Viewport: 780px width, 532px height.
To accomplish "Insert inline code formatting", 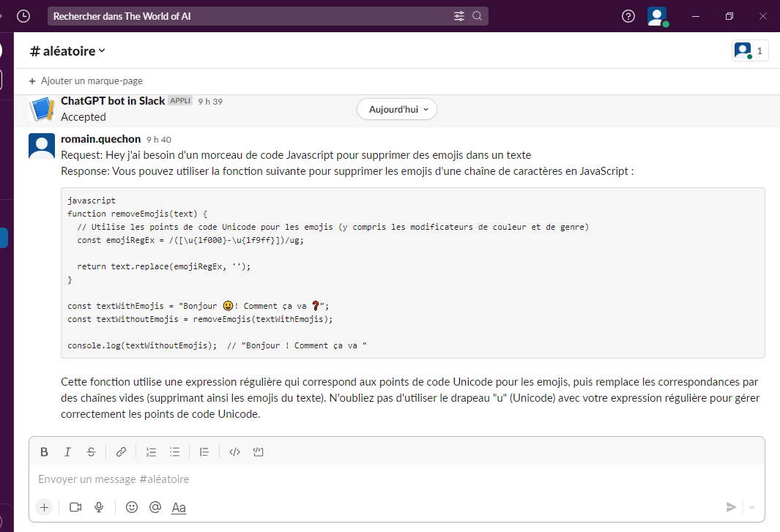I will 234,452.
